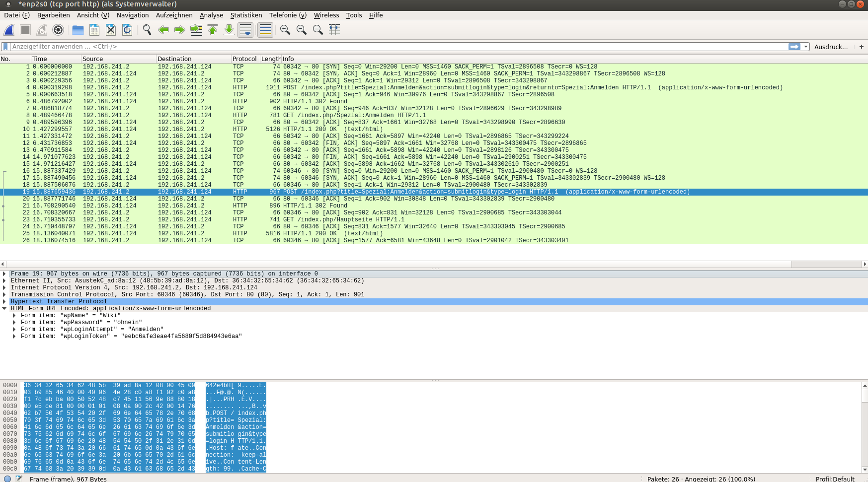This screenshot has width=868, height=482.
Task: Click into the display filter input field
Action: pos(397,47)
